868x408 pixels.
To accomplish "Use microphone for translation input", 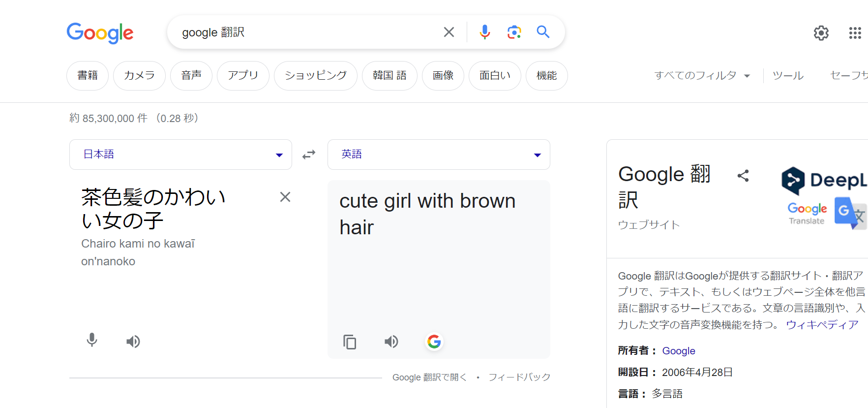I will coord(92,341).
